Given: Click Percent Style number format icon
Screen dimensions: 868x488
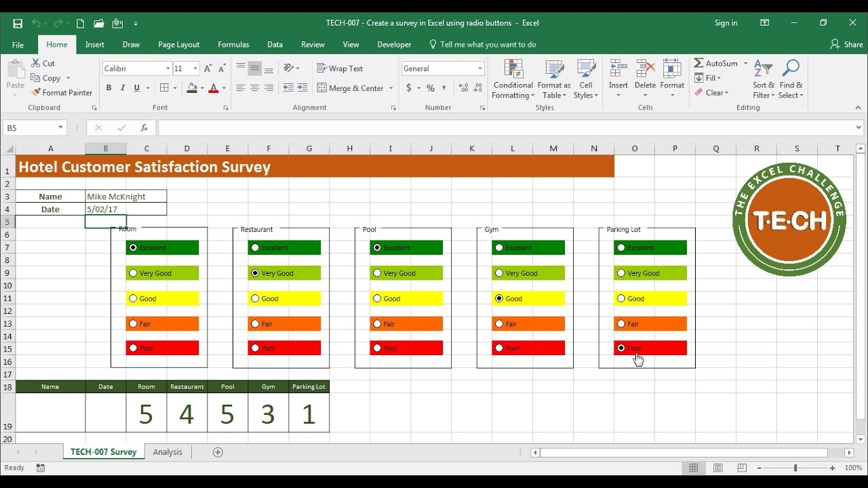Looking at the screenshot, I should coord(430,88).
